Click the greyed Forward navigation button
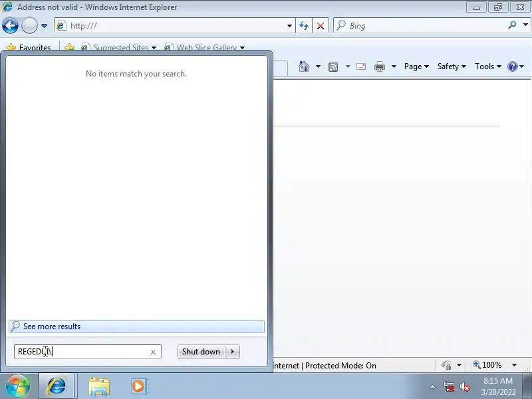Image resolution: width=532 pixels, height=399 pixels. click(x=29, y=25)
